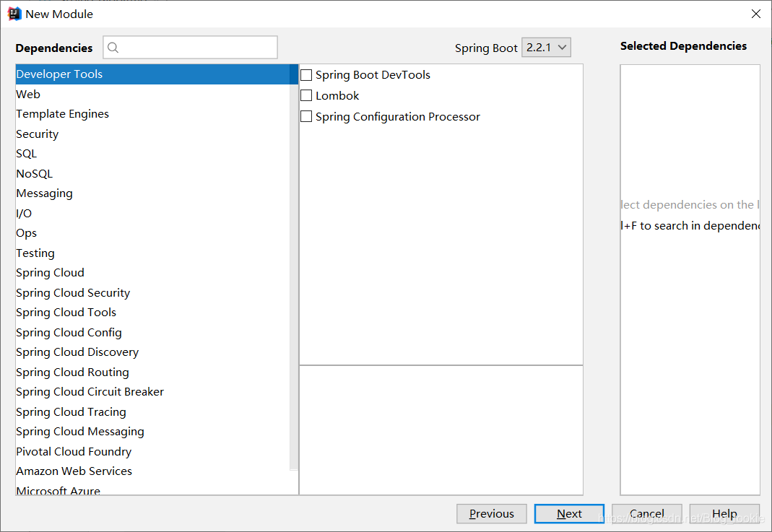Choose Pivotal Cloud Foundry category
This screenshot has height=532, width=772.
click(x=153, y=452)
